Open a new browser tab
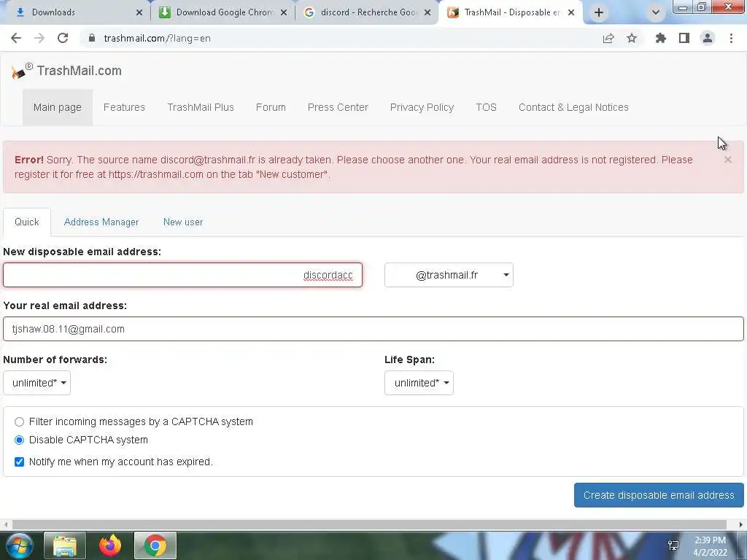Screen dimensions: 747x560 599,12
